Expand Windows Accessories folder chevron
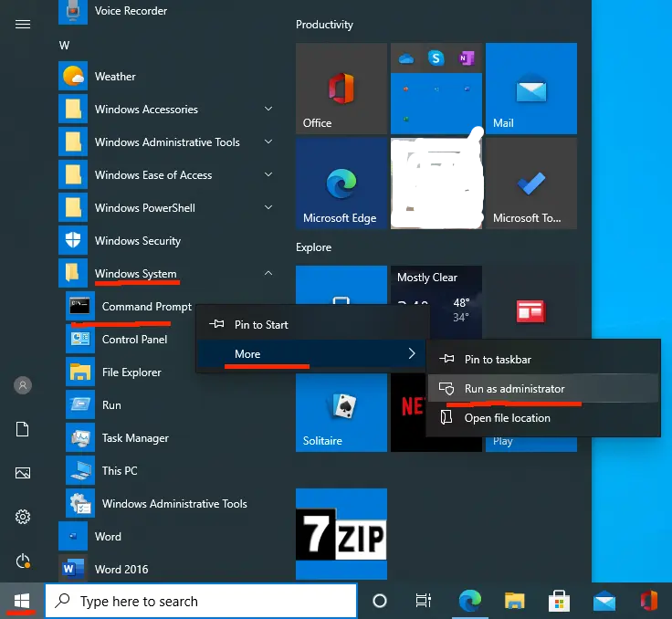 pos(268,109)
